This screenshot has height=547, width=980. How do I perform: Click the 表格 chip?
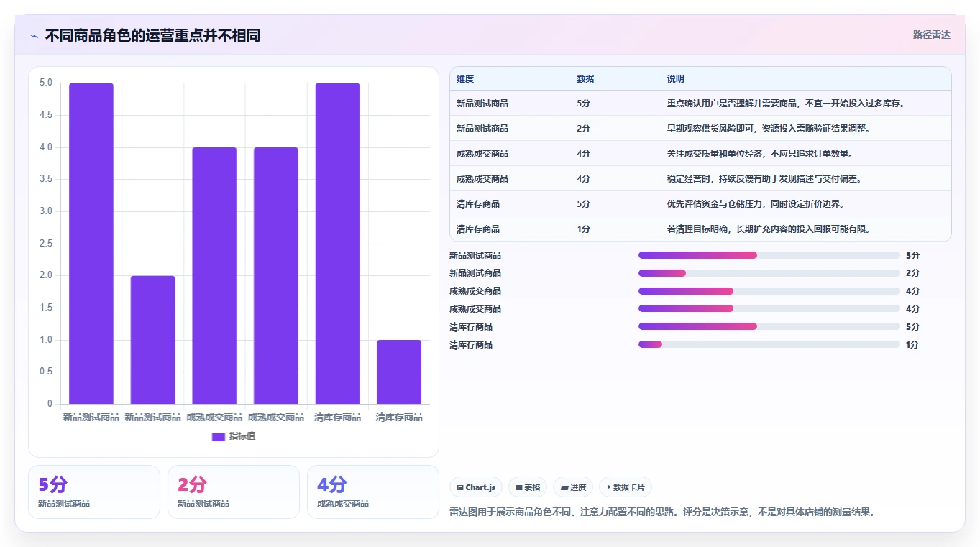528,487
